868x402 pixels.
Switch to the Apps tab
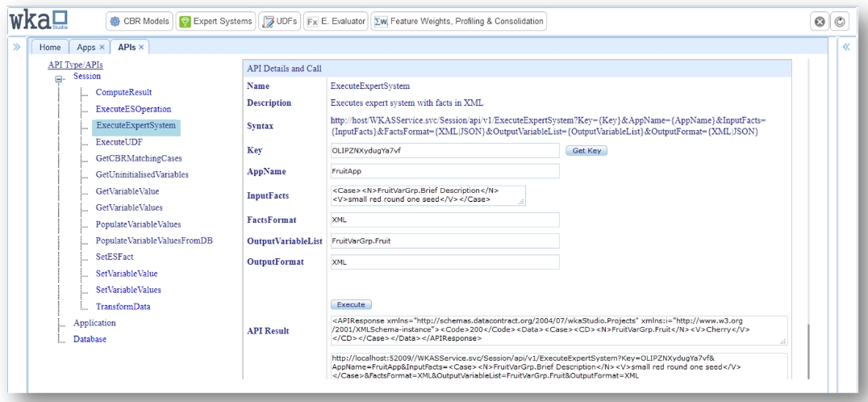pyautogui.click(x=86, y=48)
